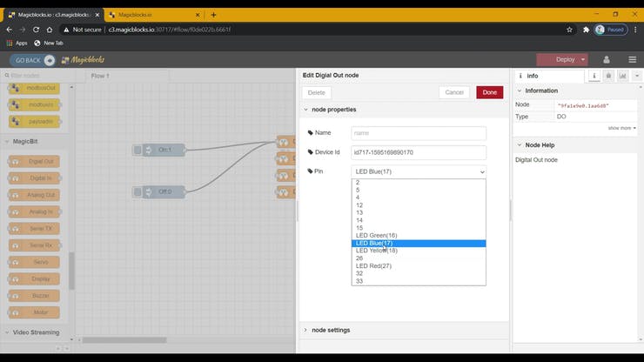Screen dimensions: 644x362
Task: Trigger the Off:0 inject node button
Action: click(x=138, y=192)
